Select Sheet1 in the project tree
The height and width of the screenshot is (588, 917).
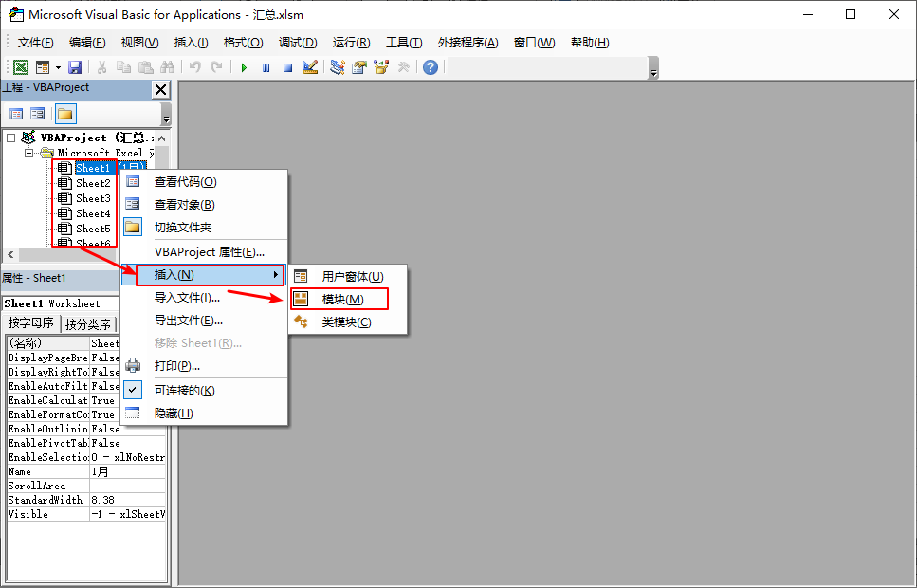click(93, 169)
